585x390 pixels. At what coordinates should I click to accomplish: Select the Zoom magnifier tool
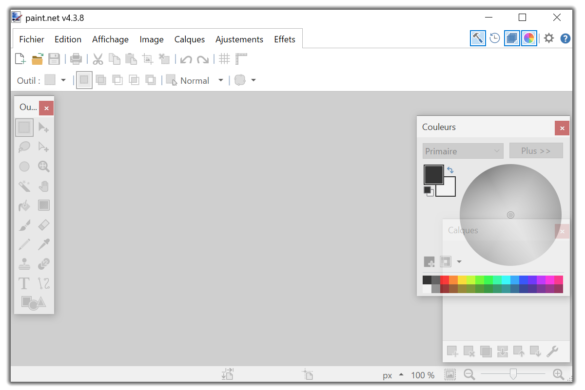44,166
